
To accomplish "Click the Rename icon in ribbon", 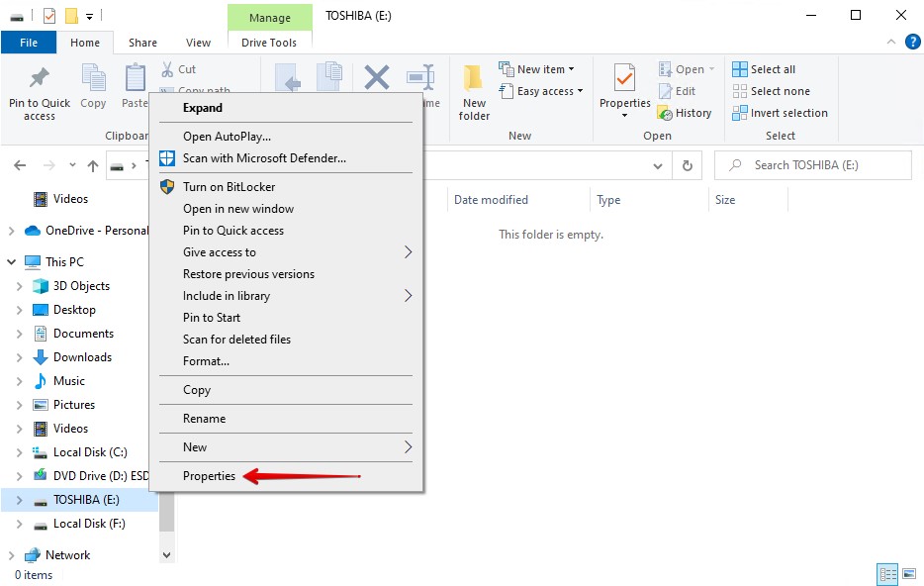I will coord(420,77).
